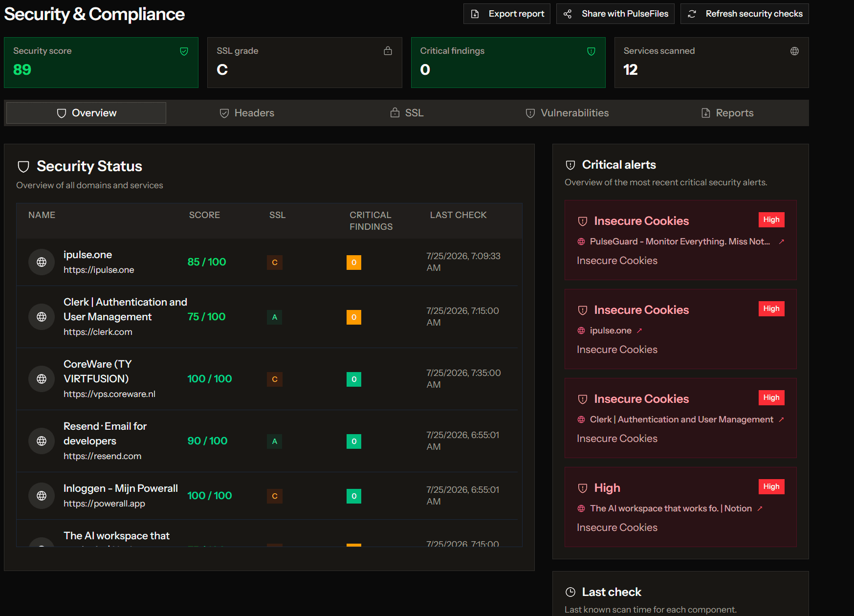
Task: Open external link arrow next to Clerk alert
Action: [782, 419]
